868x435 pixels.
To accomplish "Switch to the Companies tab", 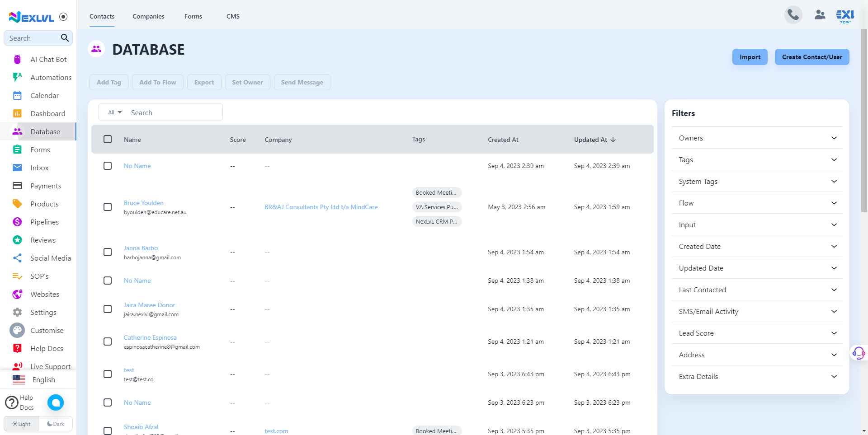I will click(x=148, y=16).
